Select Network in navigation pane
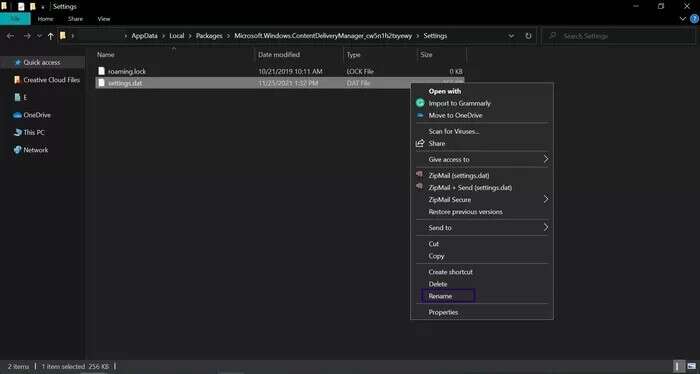The image size is (700, 374). click(x=31, y=150)
